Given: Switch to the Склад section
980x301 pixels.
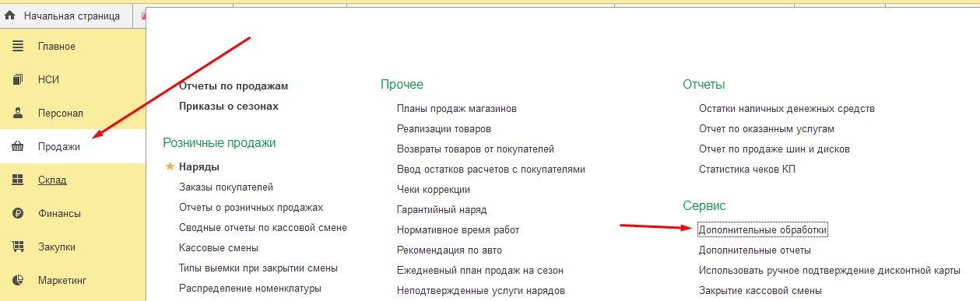Looking at the screenshot, I should point(72,180).
